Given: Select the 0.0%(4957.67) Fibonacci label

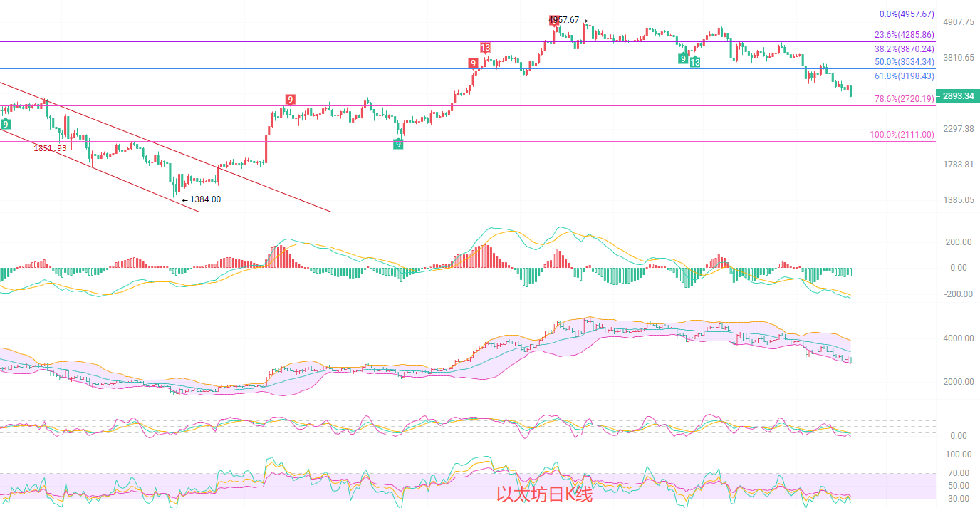Looking at the screenshot, I should 907,14.
